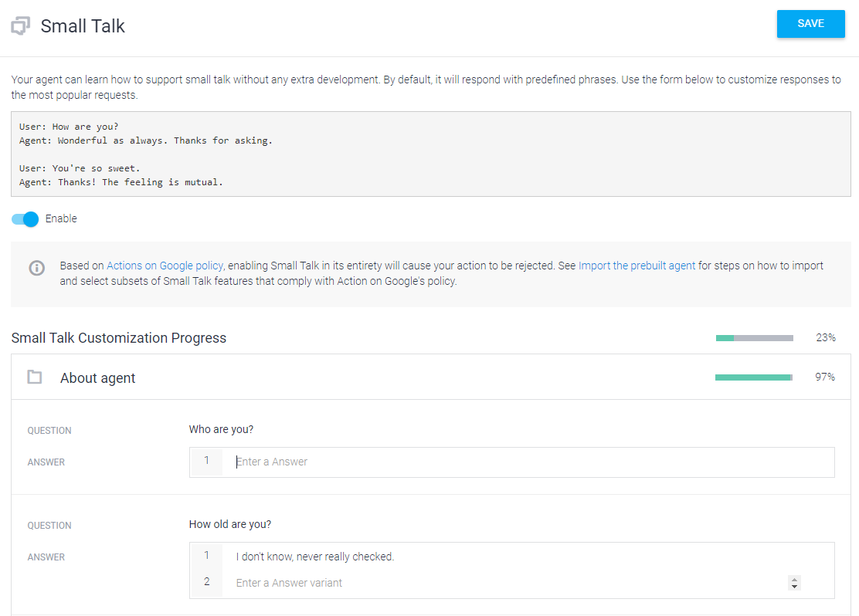Click the 97% About agent progress bar

[x=753, y=377]
